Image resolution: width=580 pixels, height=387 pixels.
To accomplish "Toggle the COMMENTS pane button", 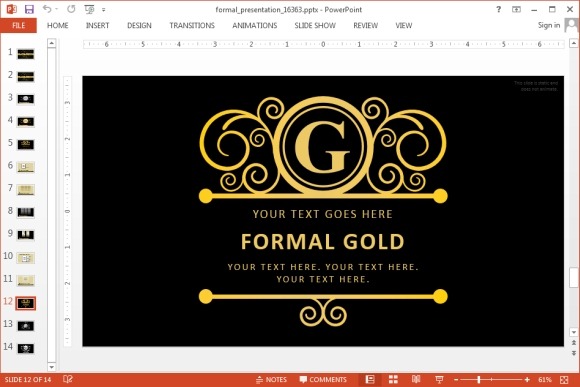I will (323, 380).
